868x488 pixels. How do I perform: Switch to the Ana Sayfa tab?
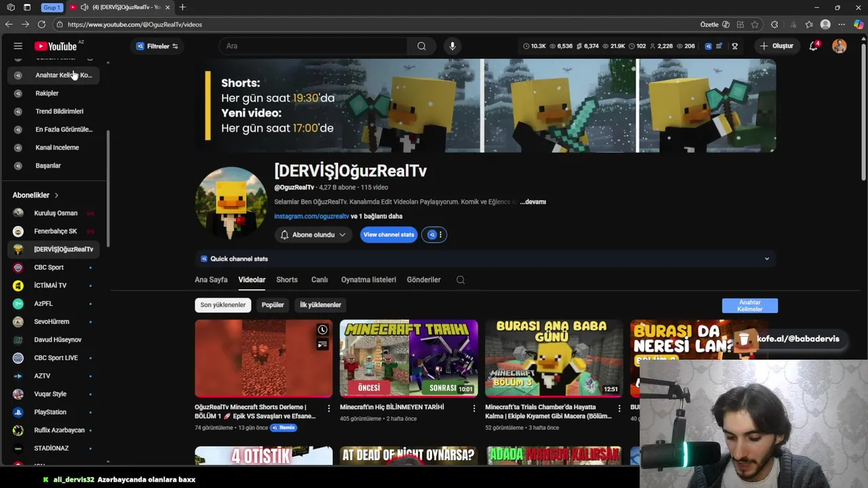pyautogui.click(x=211, y=280)
